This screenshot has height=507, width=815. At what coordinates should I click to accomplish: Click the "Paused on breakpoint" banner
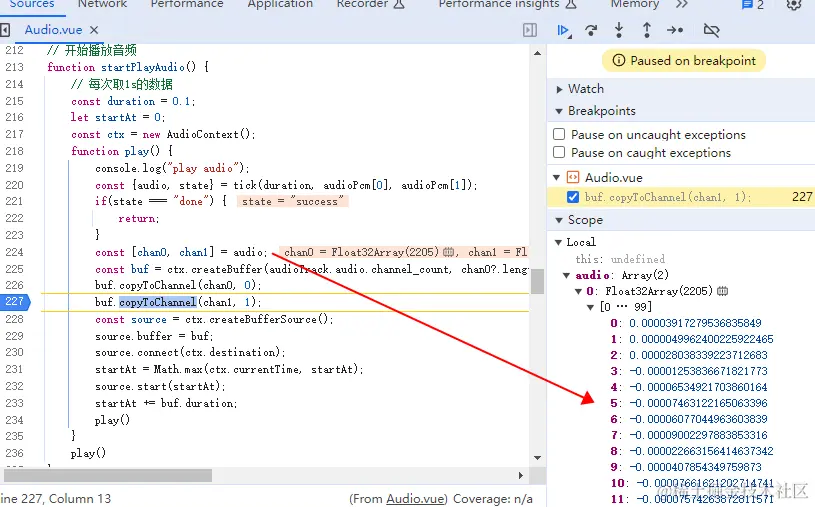(x=684, y=61)
